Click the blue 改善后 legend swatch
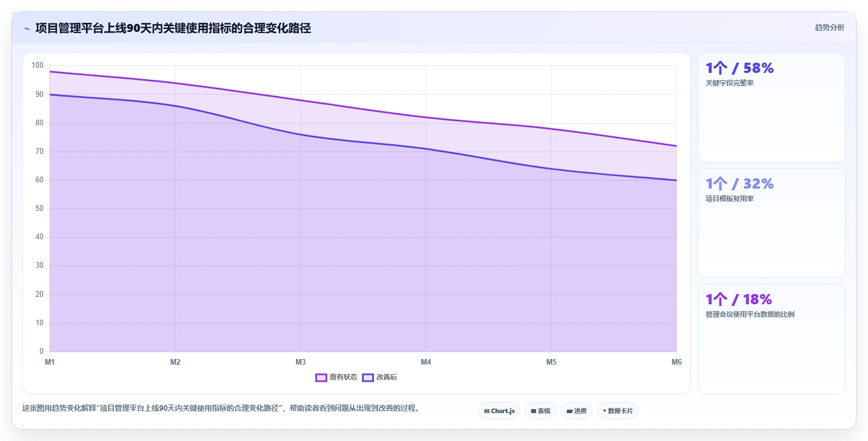Image resolution: width=868 pixels, height=441 pixels. click(x=368, y=377)
